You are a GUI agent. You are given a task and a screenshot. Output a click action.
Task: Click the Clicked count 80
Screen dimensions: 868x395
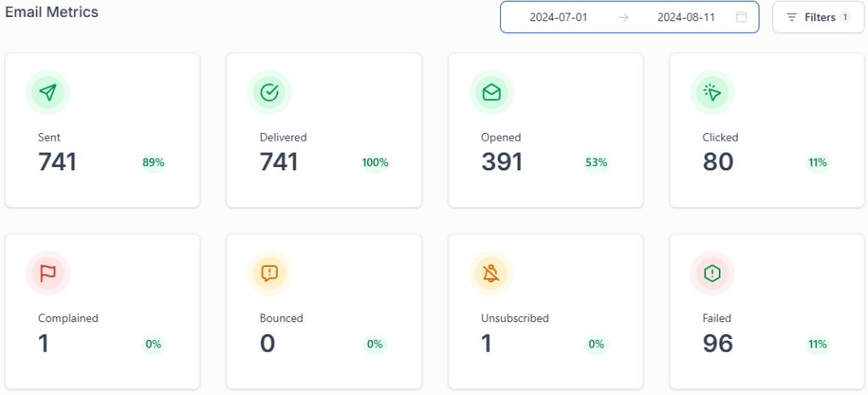click(718, 162)
